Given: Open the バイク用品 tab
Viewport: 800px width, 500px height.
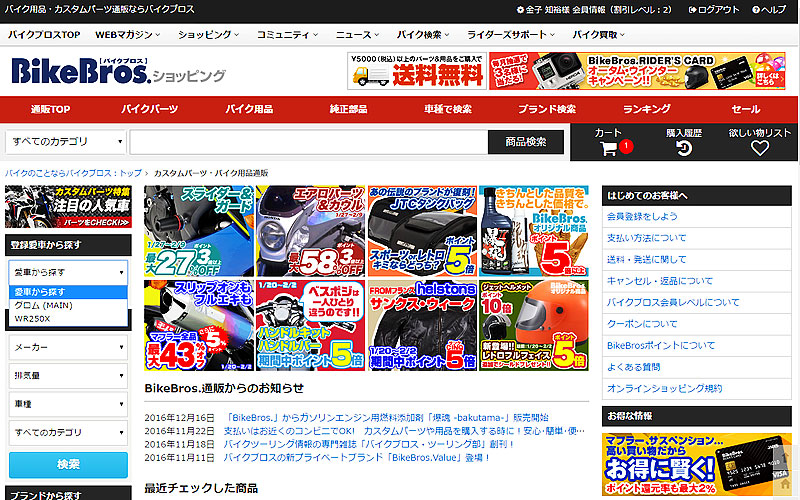Looking at the screenshot, I should [249, 109].
